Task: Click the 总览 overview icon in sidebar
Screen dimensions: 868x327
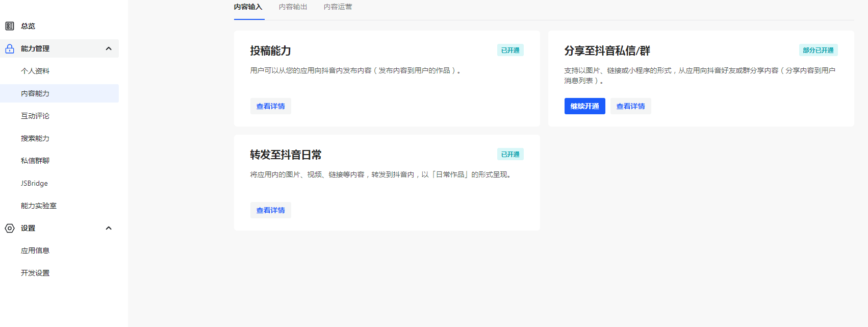Action: 10,26
